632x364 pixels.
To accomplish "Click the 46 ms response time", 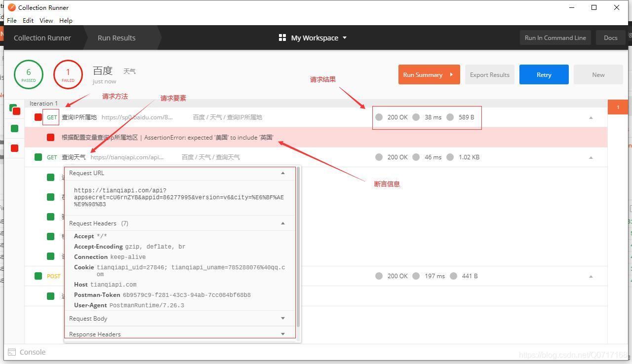I will (433, 157).
